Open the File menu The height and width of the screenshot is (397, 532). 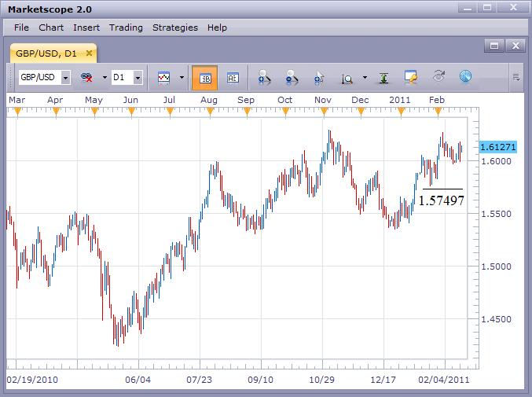point(21,28)
